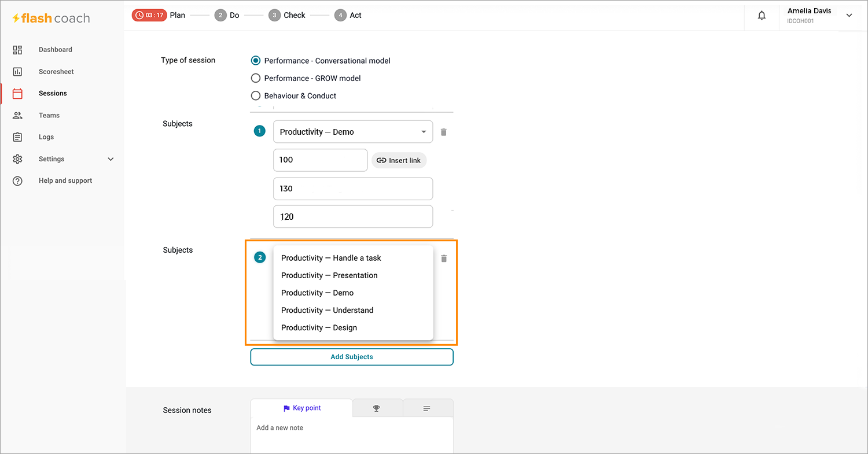Choose Productivity — Understand option

click(x=353, y=310)
